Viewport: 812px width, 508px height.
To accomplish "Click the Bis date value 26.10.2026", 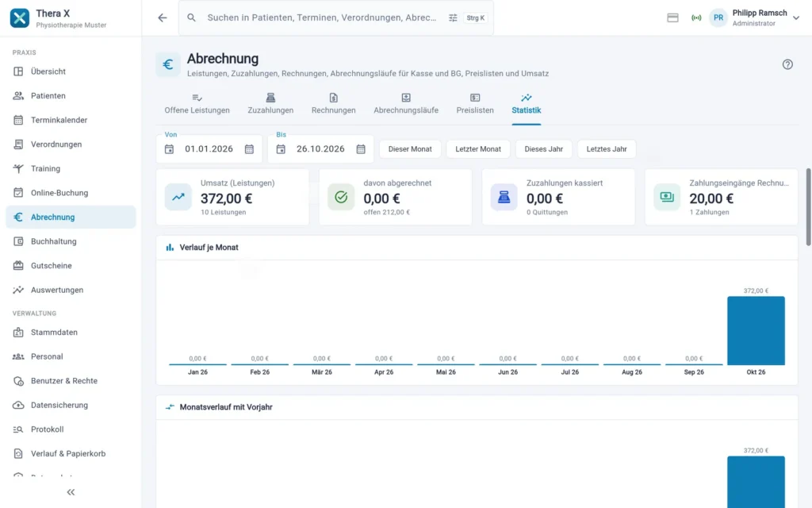I will tap(320, 149).
